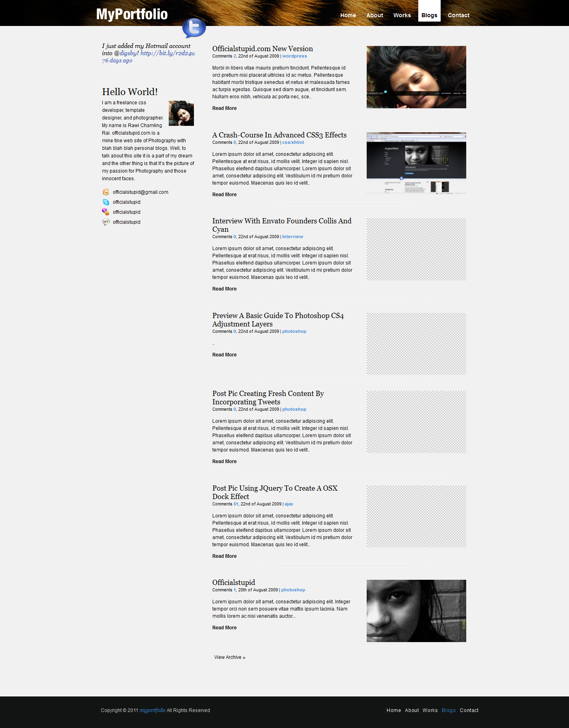Click the wordpress category tag
The height and width of the screenshot is (728, 569).
click(295, 56)
